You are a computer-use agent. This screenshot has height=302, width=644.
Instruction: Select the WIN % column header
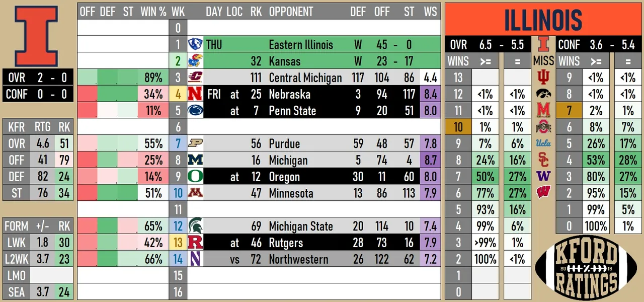[153, 12]
